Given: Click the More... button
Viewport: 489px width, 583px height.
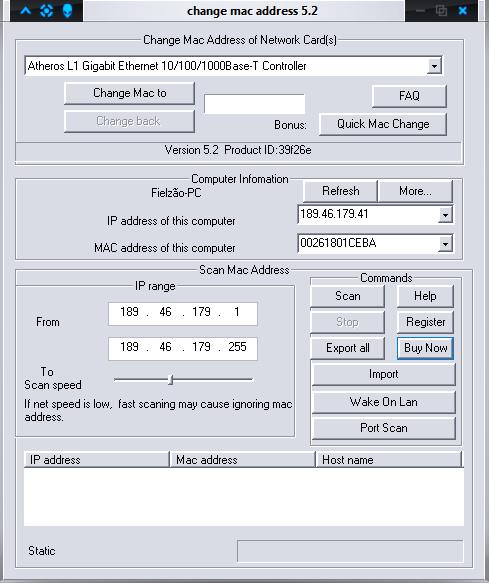Looking at the screenshot, I should coord(415,191).
